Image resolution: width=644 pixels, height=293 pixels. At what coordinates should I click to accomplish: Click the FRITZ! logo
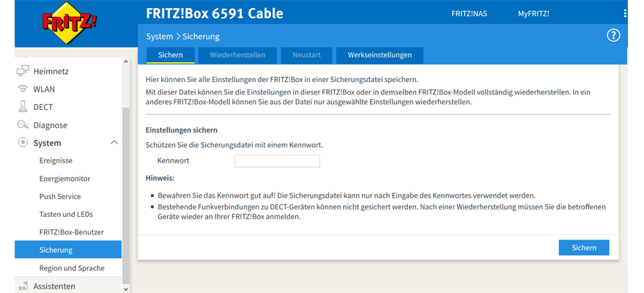click(x=70, y=21)
